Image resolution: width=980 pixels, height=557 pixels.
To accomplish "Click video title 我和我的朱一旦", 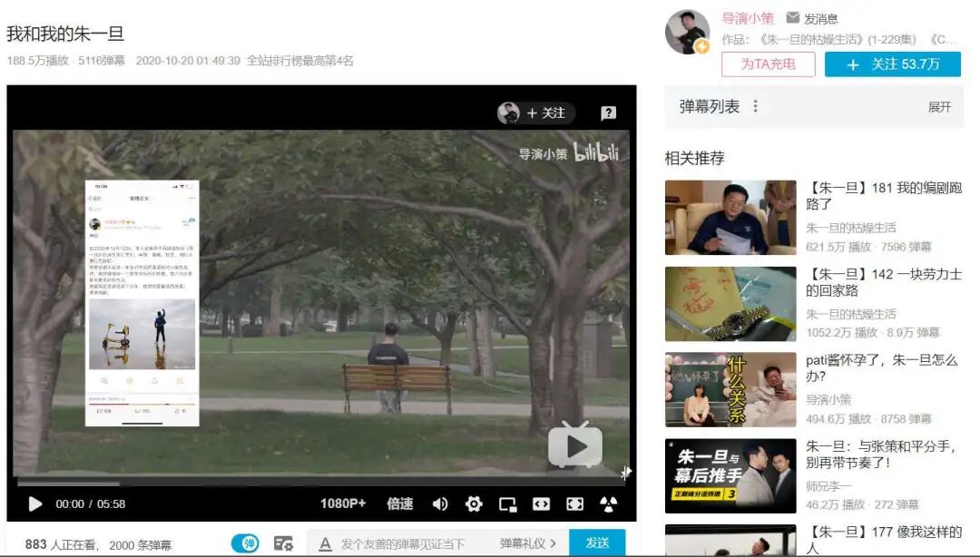I will (x=65, y=34).
